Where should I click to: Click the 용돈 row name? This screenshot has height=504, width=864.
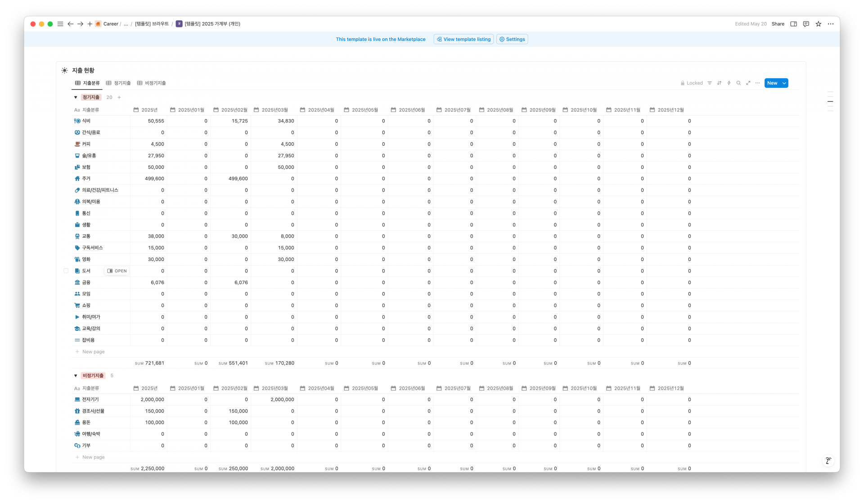click(x=86, y=423)
